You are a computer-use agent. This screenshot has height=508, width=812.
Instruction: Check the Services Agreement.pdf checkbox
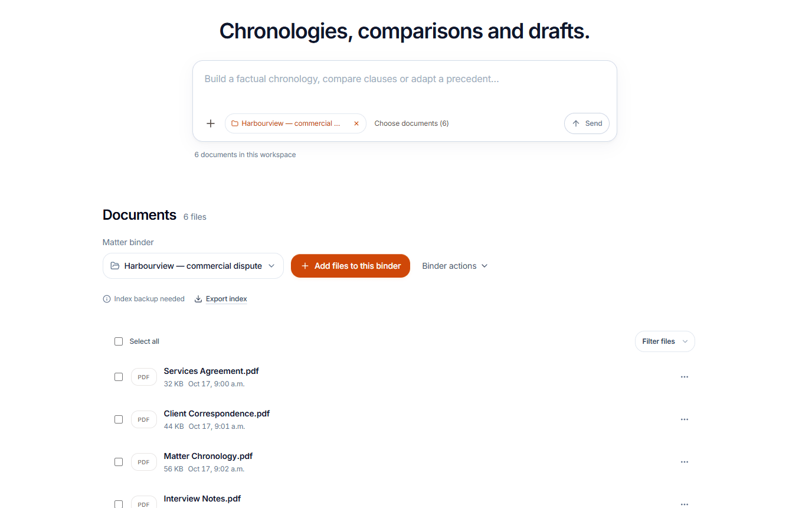(x=119, y=377)
